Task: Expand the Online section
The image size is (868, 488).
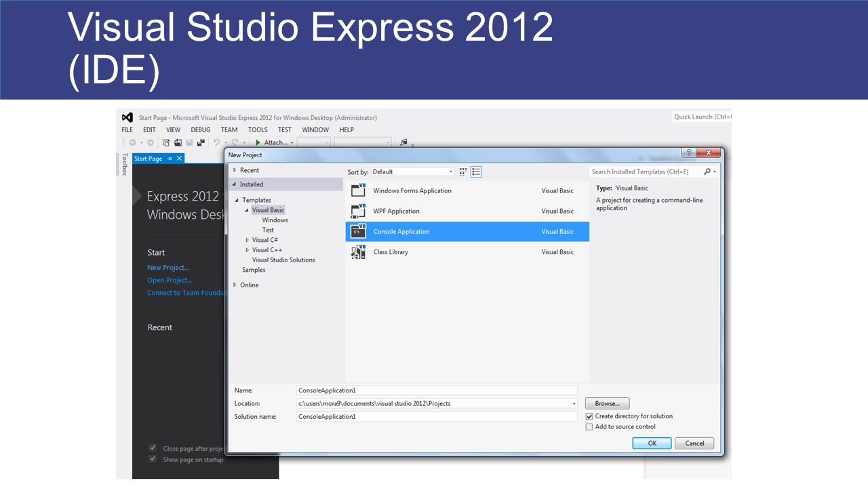Action: [x=235, y=285]
